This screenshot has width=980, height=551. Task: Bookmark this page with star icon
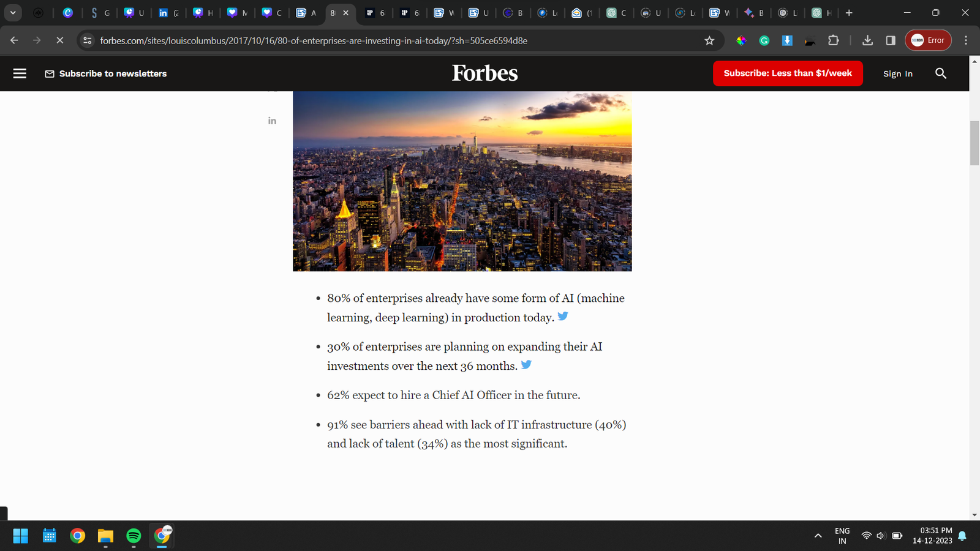click(x=709, y=40)
